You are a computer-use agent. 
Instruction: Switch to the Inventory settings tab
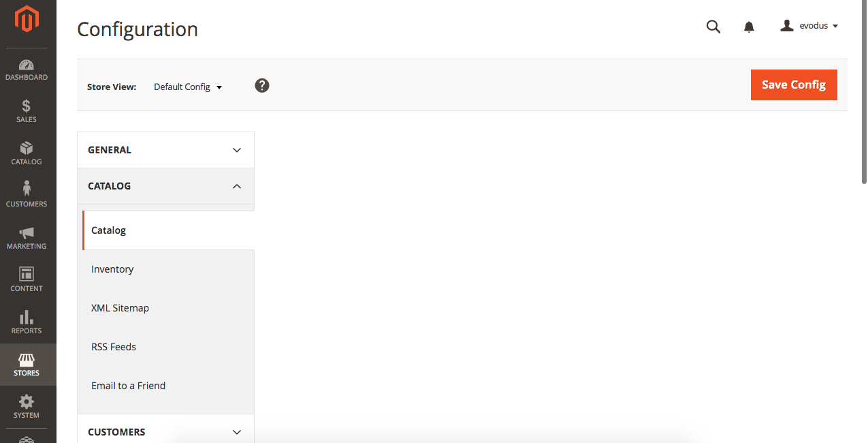pos(112,269)
